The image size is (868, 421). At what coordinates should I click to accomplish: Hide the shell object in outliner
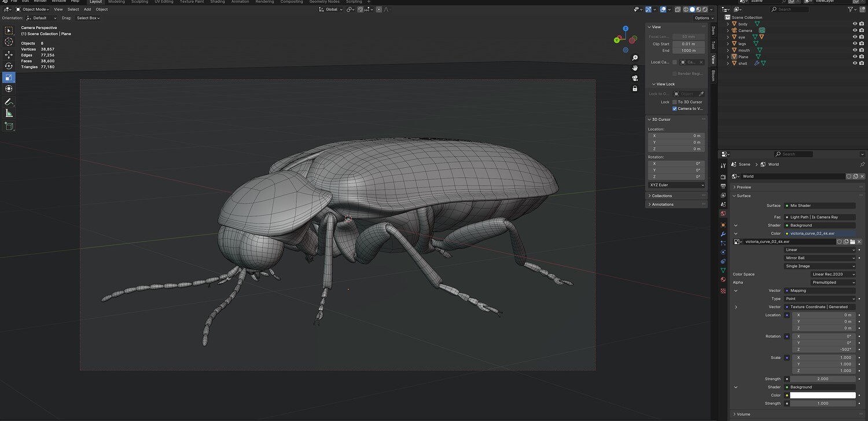coord(855,63)
